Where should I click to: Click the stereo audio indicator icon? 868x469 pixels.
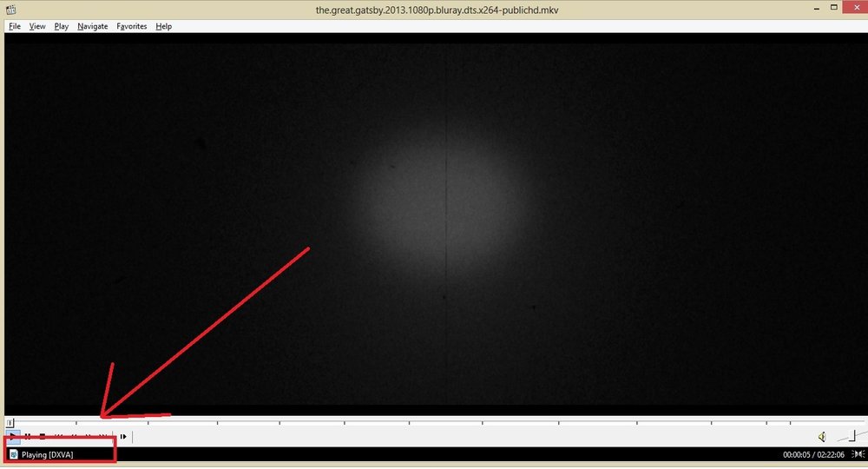tap(858, 454)
